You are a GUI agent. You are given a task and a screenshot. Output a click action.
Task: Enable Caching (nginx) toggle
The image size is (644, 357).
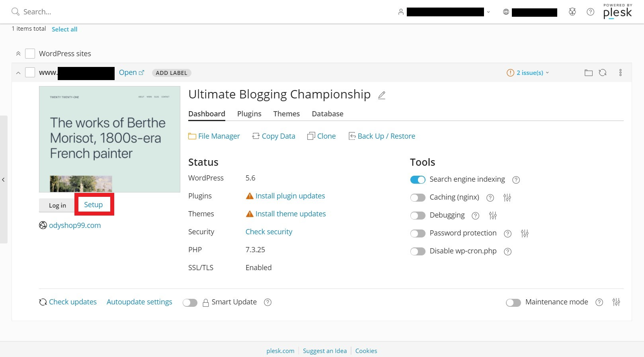tap(418, 198)
